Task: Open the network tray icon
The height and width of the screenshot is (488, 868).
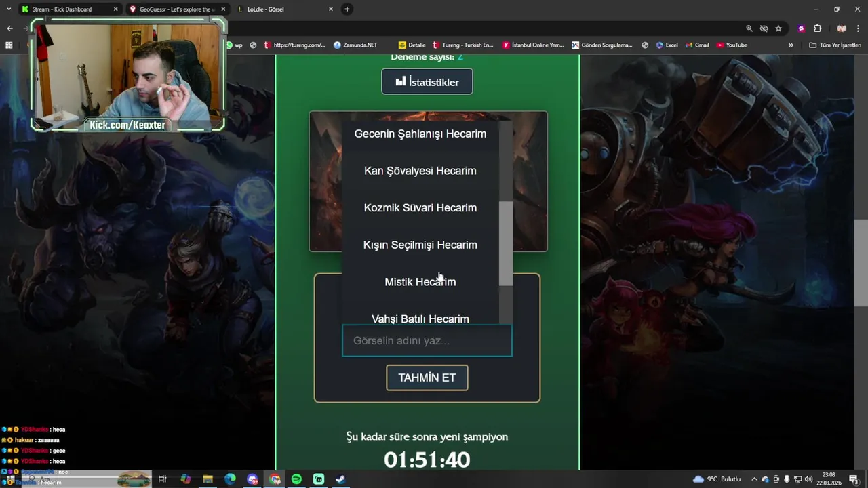Action: tap(797, 479)
